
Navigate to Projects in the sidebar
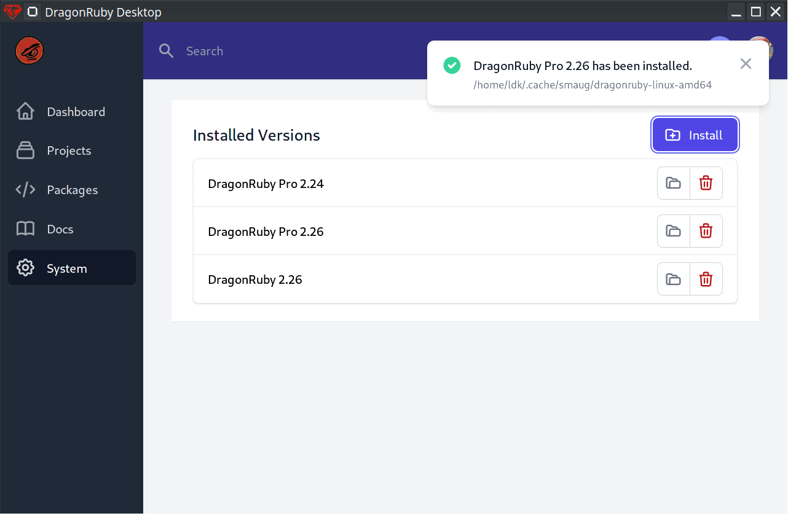pyautogui.click(x=69, y=151)
